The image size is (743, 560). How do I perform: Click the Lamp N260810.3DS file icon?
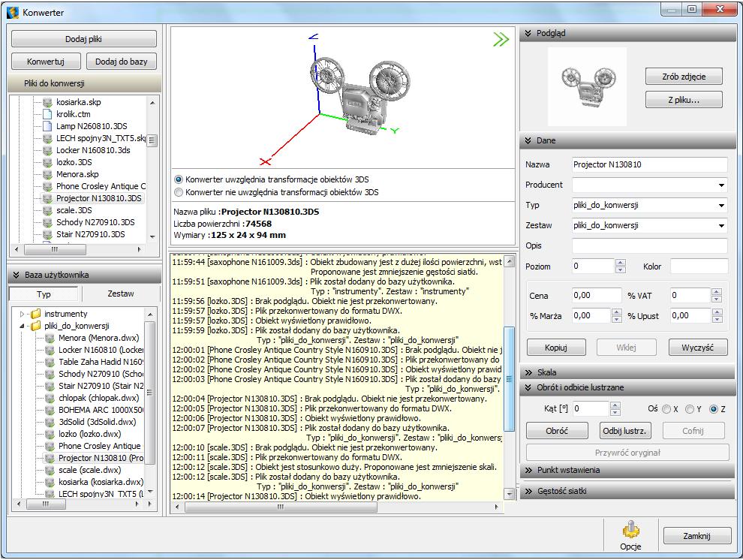pyautogui.click(x=47, y=126)
